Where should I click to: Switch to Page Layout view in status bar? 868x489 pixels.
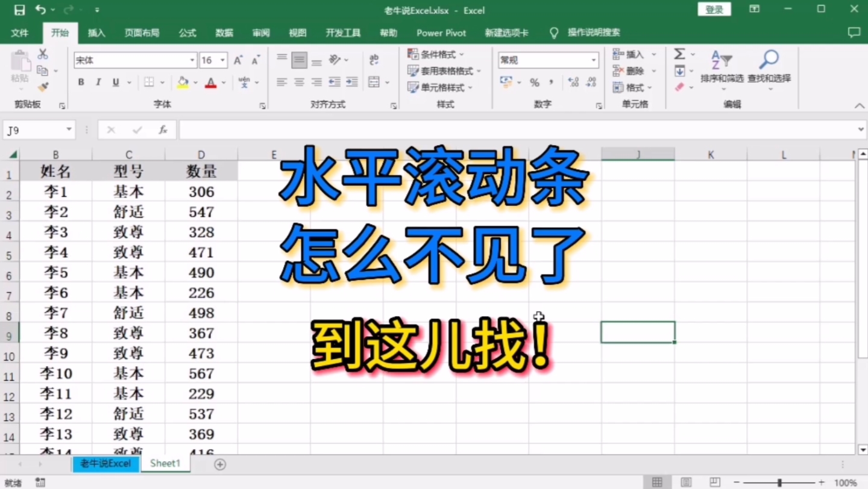686,482
